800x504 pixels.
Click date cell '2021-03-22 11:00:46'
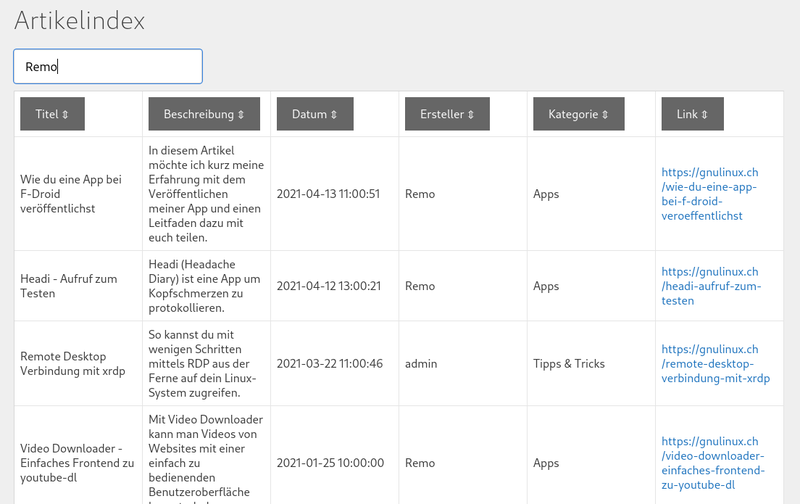[330, 364]
